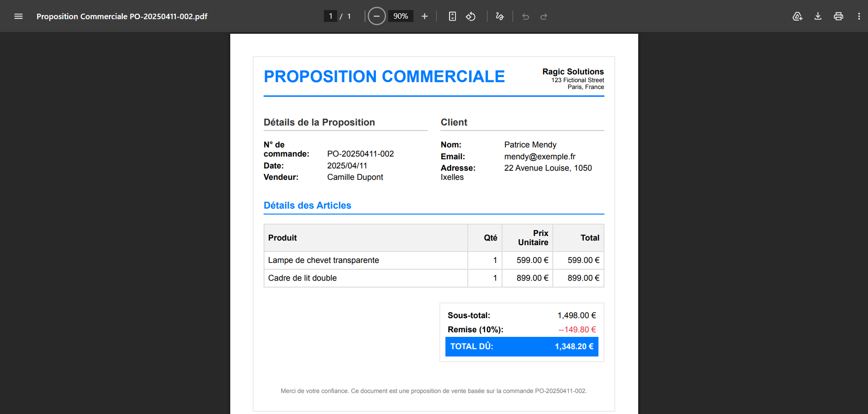This screenshot has height=414, width=868.
Task: Click the Ragic Solutions company name
Action: [573, 72]
